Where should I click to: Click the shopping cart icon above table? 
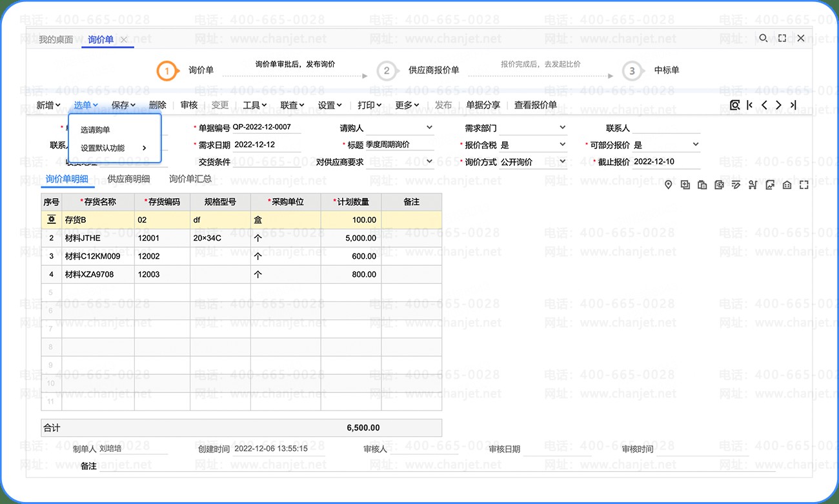point(753,185)
